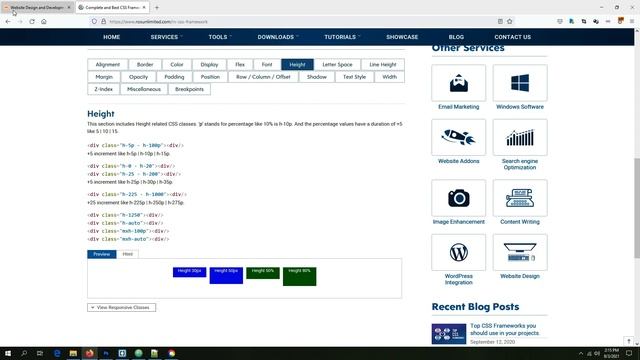Image resolution: width=640 pixels, height=360 pixels.
Task: Reload the page with the refresh icon
Action: tap(32, 22)
